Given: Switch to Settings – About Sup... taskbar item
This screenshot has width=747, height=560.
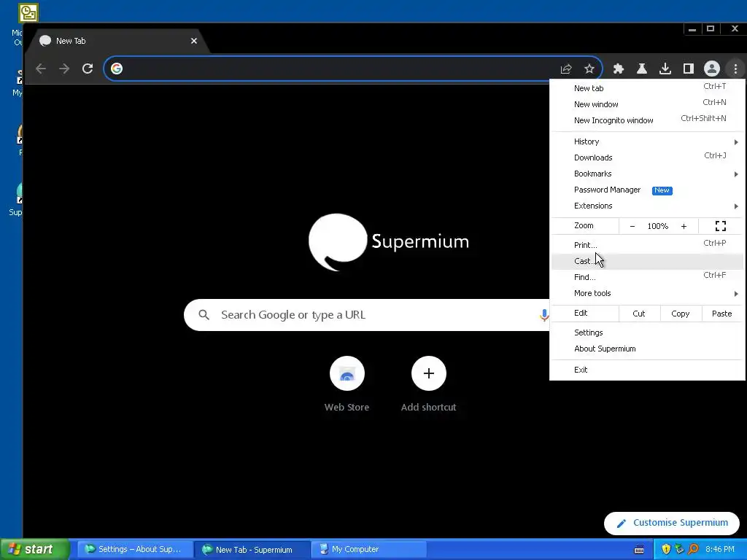Looking at the screenshot, I should tap(135, 550).
